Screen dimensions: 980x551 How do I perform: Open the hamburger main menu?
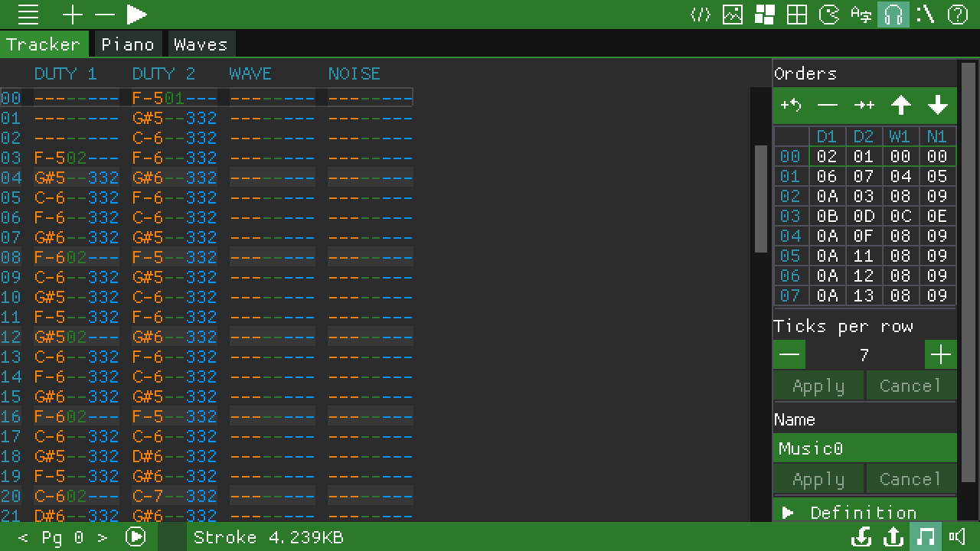28,15
